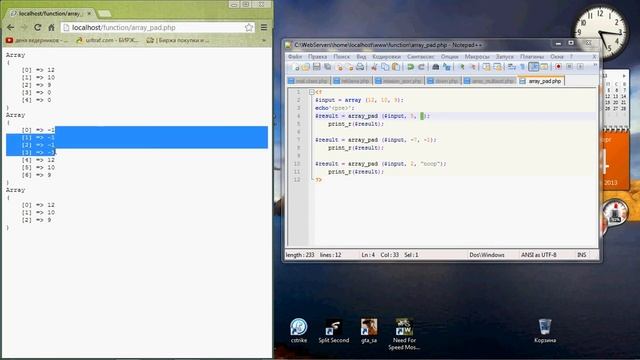Open the Need For Speed desktop shortcut
The height and width of the screenshot is (360, 640).
[404, 334]
